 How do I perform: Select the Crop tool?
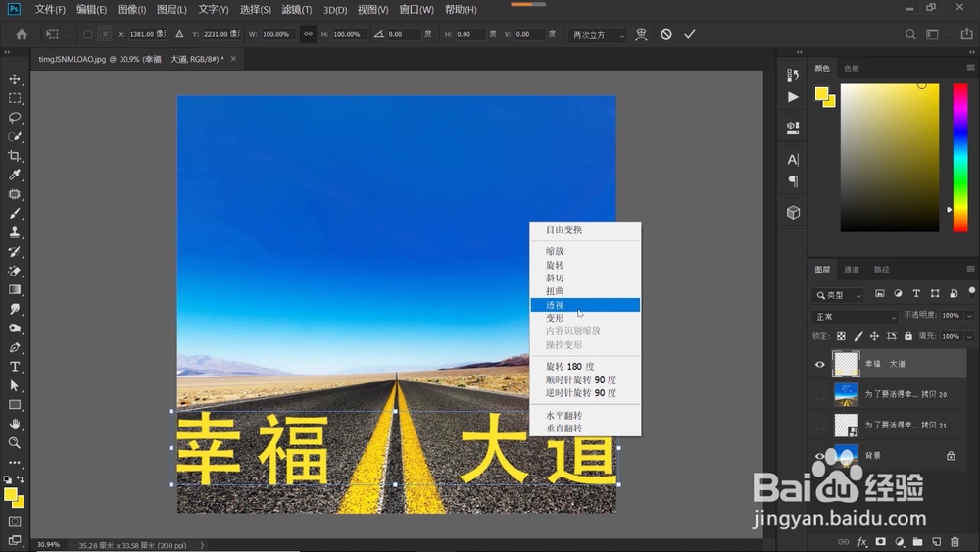[x=15, y=156]
